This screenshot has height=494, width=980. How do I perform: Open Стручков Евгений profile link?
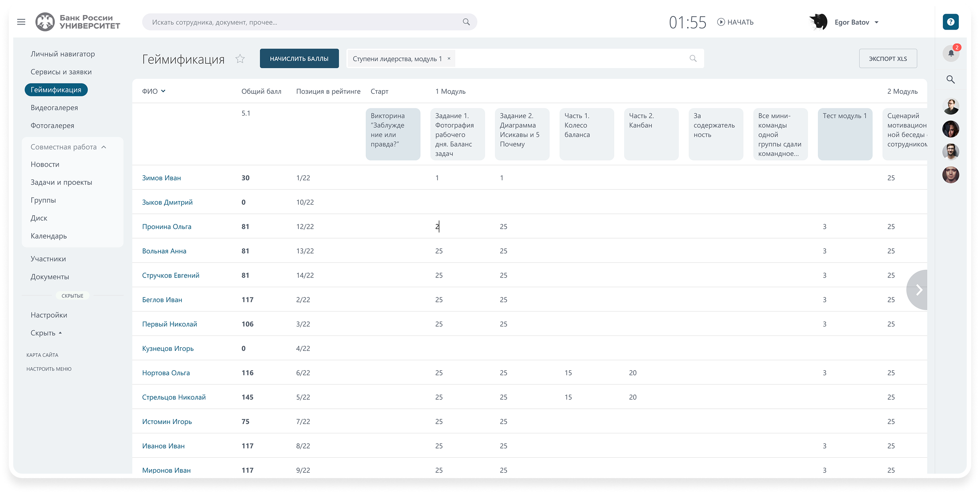pos(171,275)
